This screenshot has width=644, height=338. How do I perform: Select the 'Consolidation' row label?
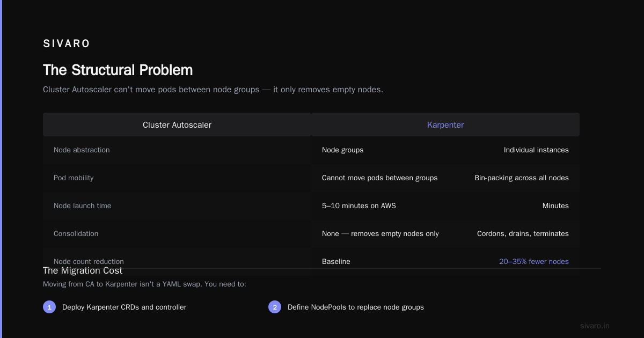tap(76, 234)
